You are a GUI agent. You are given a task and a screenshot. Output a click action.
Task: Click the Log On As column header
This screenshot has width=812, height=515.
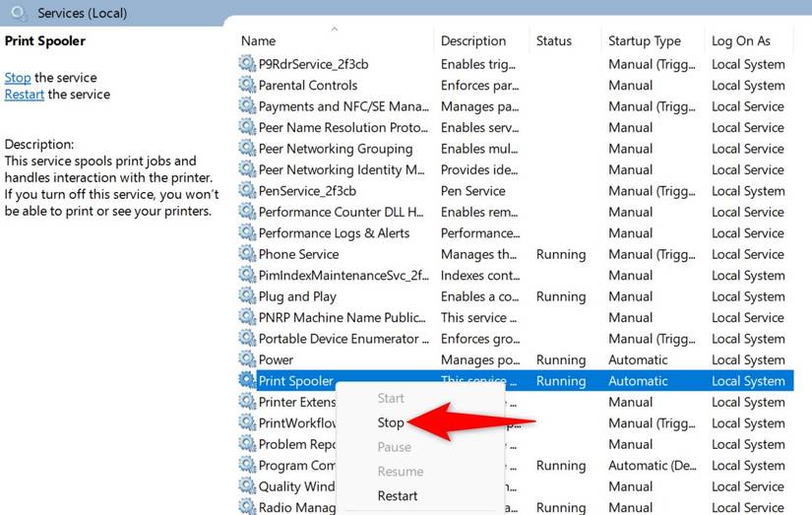(x=740, y=41)
